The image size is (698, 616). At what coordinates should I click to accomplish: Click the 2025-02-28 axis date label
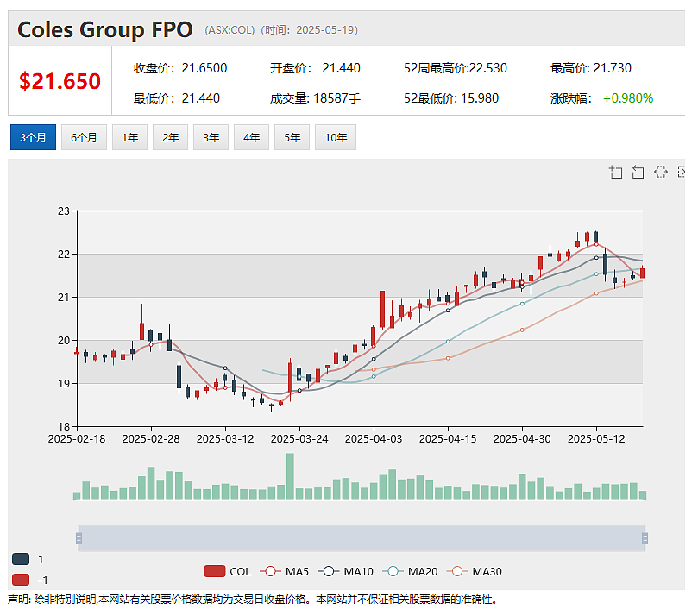pyautogui.click(x=151, y=439)
